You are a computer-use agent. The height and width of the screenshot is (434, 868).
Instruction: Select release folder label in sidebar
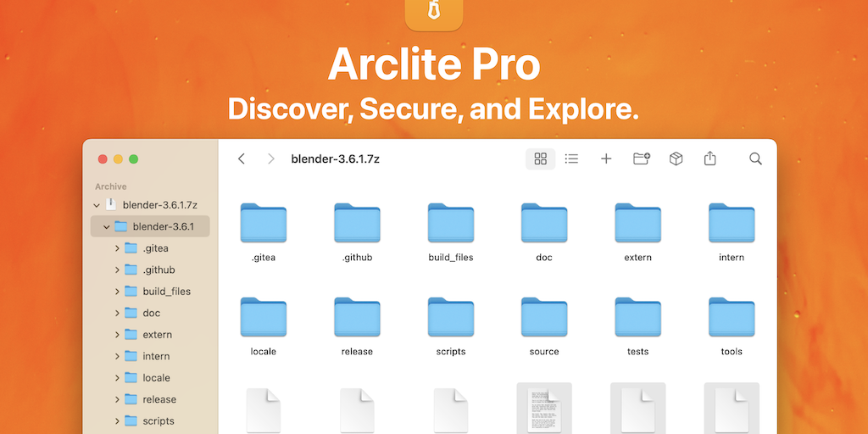tap(159, 399)
